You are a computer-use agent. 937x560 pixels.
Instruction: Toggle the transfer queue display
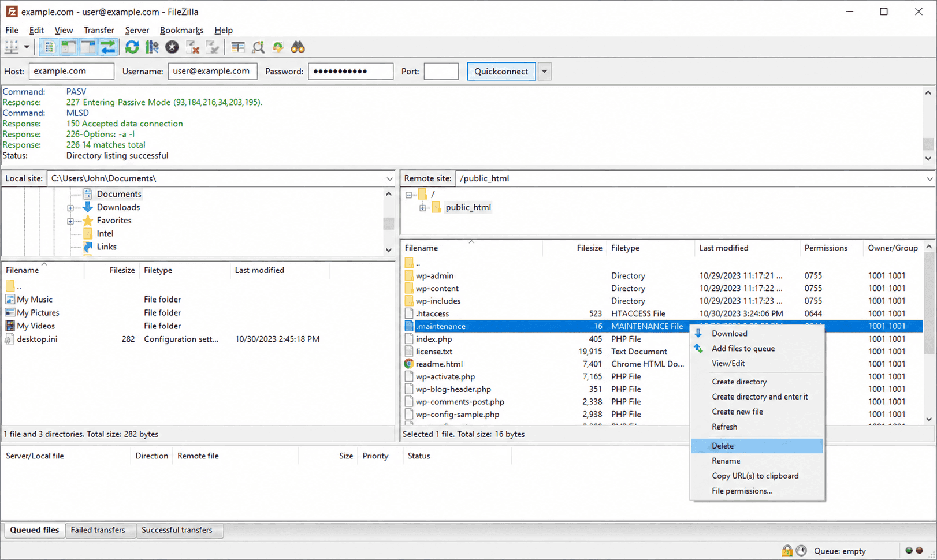coord(108,47)
